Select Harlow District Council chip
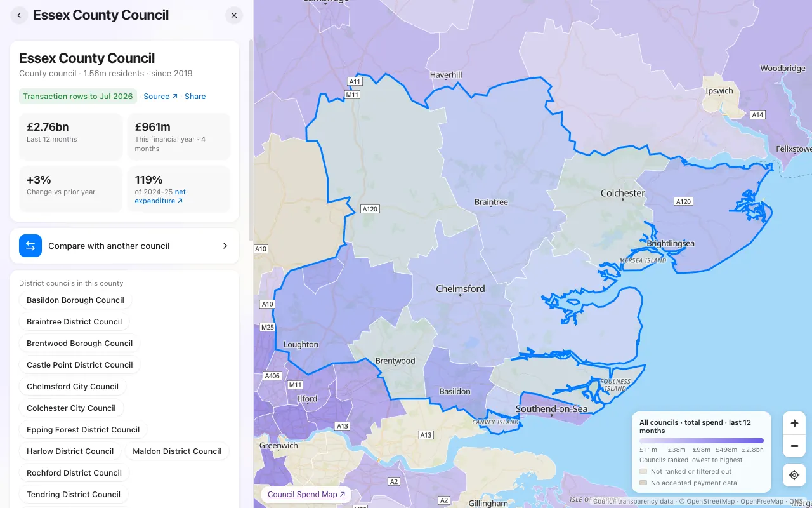The height and width of the screenshot is (508, 812). [x=70, y=451]
